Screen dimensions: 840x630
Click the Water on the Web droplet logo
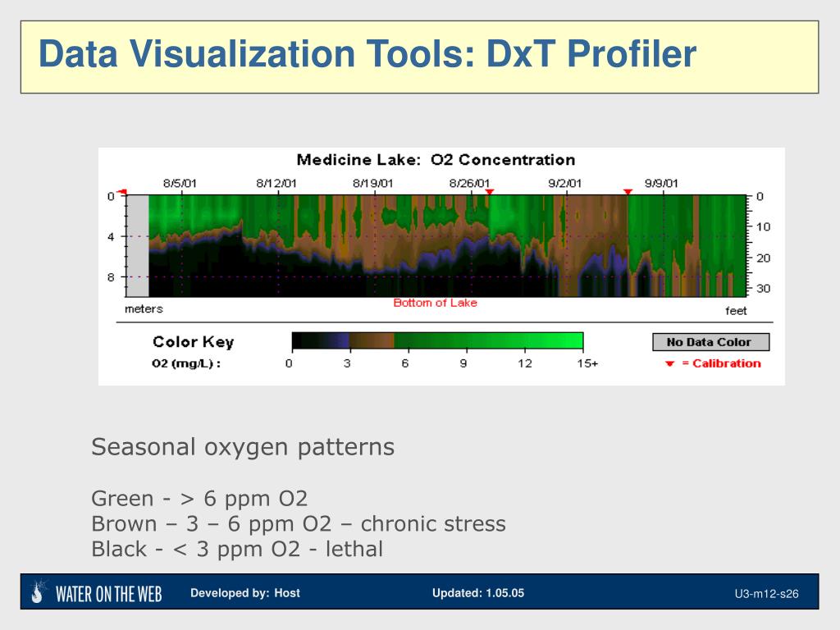(x=39, y=592)
